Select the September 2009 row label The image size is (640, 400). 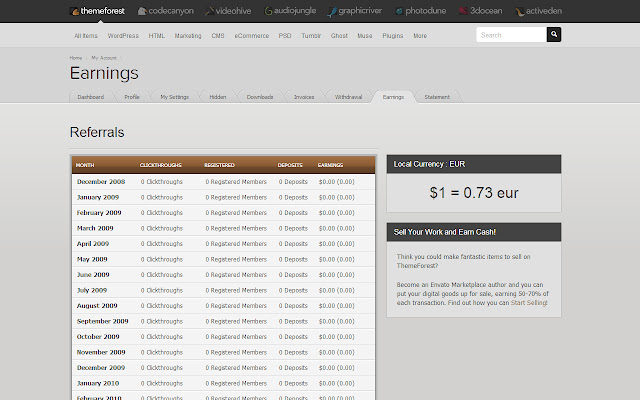tap(102, 322)
